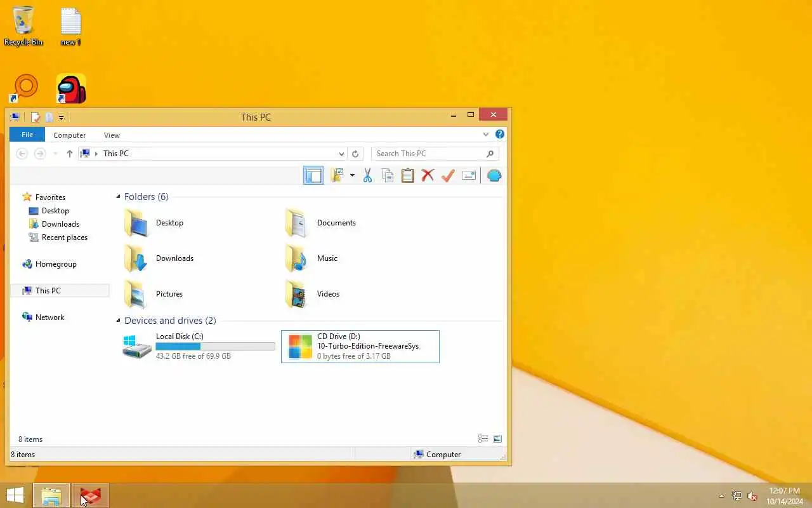
Task: Click the Cut scissors icon
Action: [x=367, y=175]
